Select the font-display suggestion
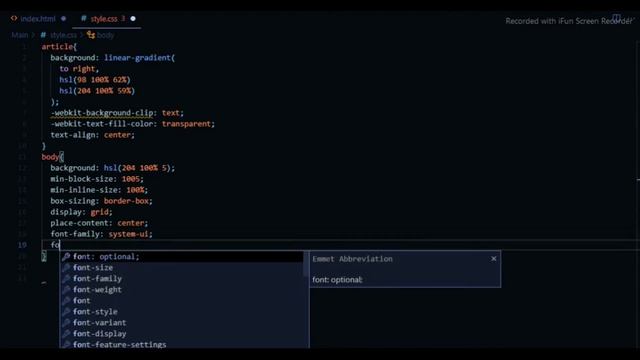 pos(182,334)
